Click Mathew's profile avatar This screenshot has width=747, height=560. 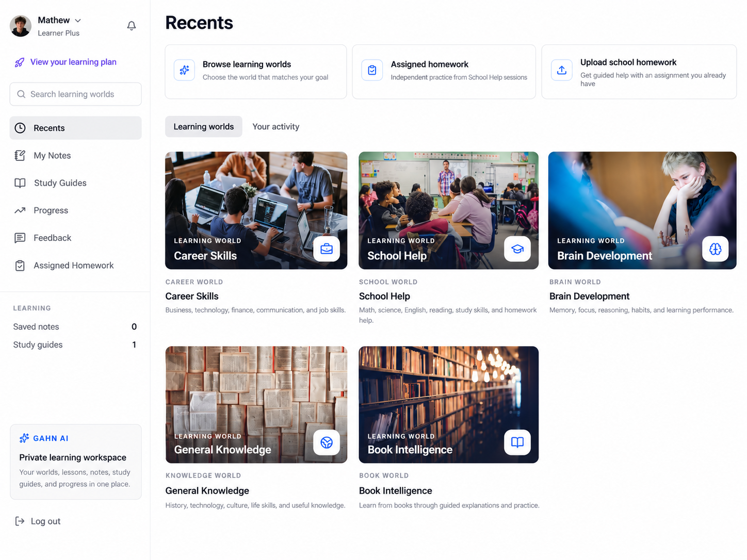tap(21, 26)
